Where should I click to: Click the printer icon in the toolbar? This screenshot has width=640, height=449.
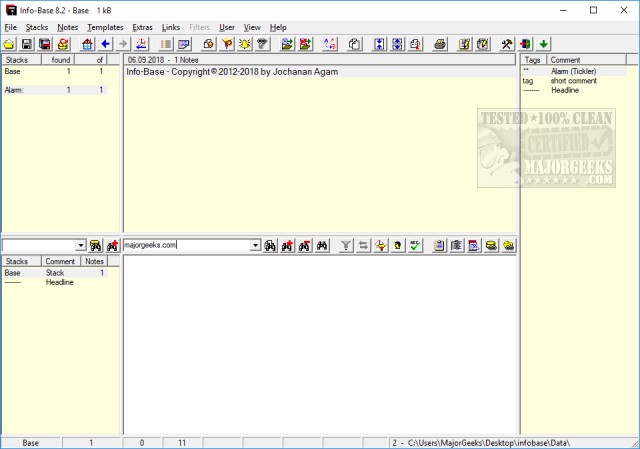pos(440,44)
